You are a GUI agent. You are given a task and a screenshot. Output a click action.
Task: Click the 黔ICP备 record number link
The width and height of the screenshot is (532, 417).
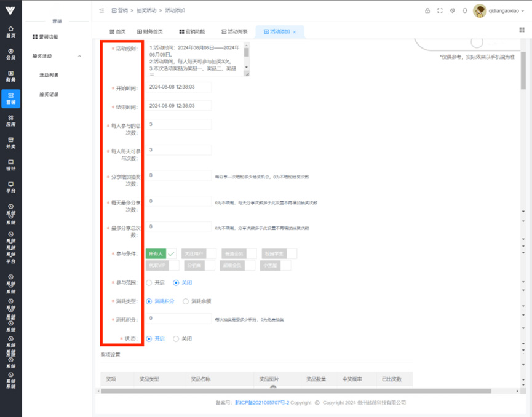[x=261, y=403]
